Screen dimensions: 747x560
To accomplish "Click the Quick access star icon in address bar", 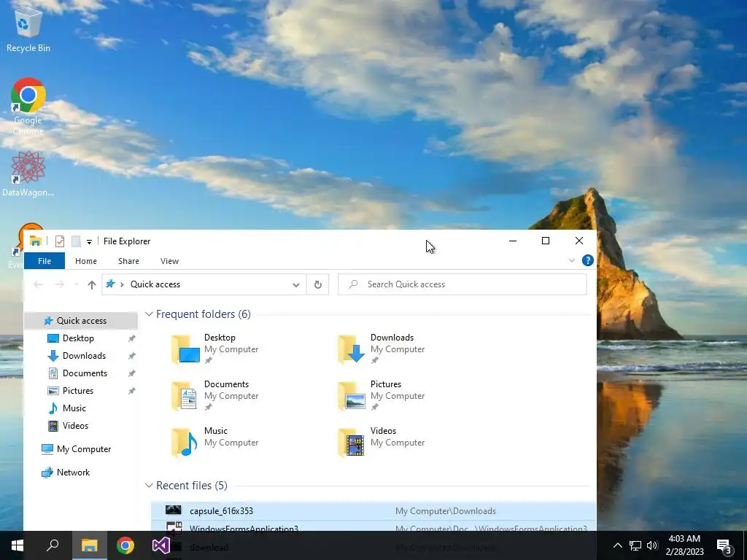I will click(x=111, y=284).
